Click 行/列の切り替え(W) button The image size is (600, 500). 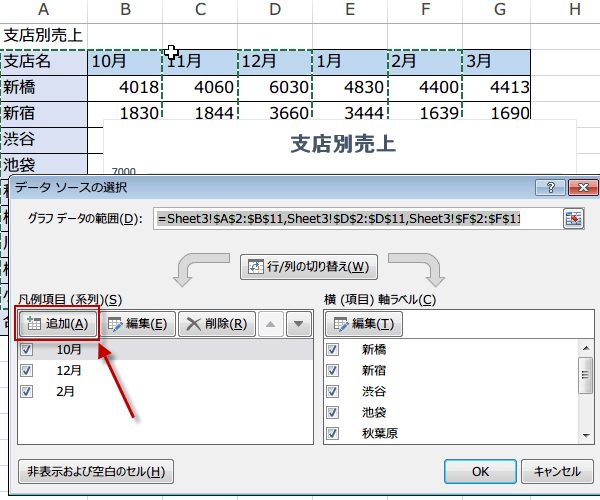[309, 267]
